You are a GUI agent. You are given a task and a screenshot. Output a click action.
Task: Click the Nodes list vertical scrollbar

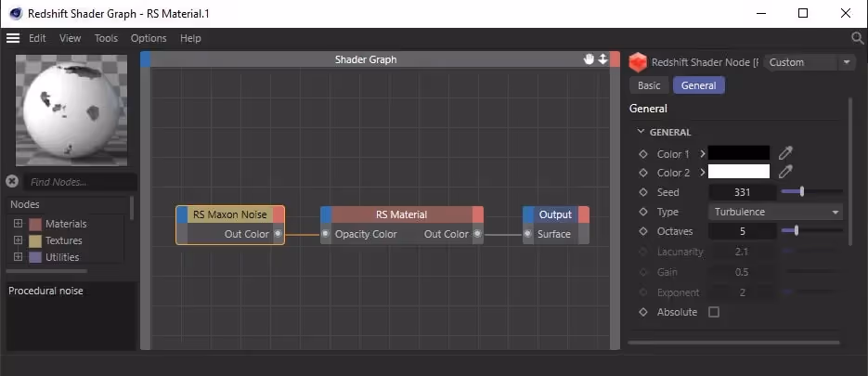[x=131, y=208]
